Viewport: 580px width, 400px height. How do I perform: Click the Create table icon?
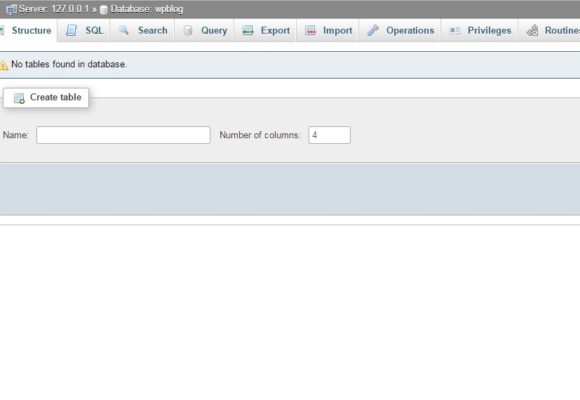tap(19, 98)
